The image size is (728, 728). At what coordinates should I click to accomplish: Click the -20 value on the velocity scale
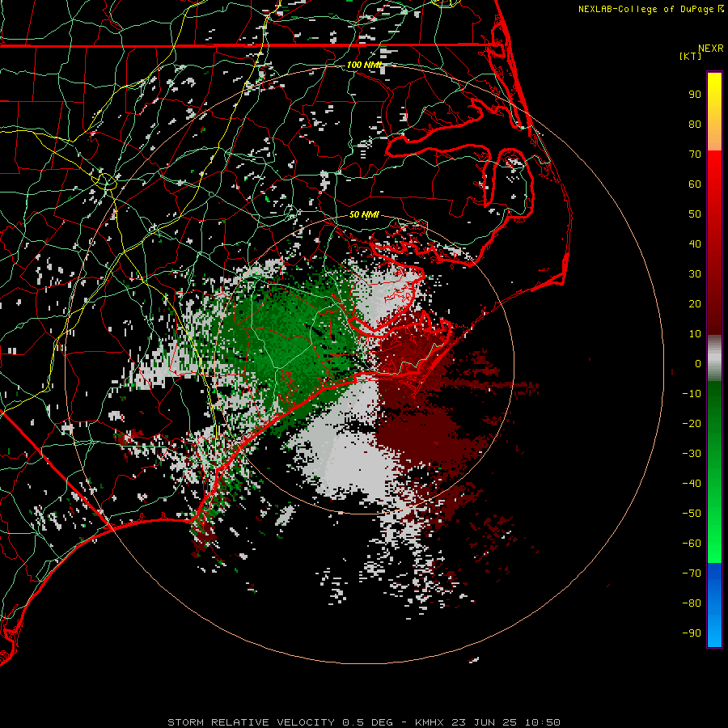click(692, 424)
